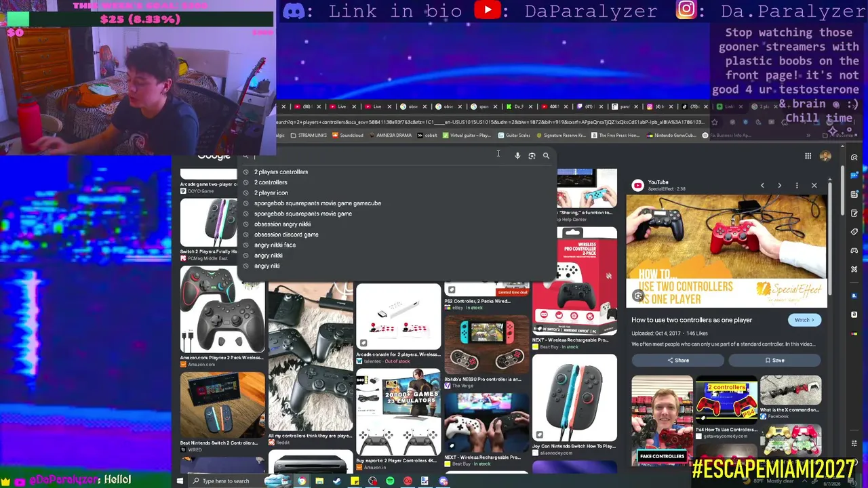Open Google Lens image search icon
This screenshot has width=868, height=488.
click(532, 156)
